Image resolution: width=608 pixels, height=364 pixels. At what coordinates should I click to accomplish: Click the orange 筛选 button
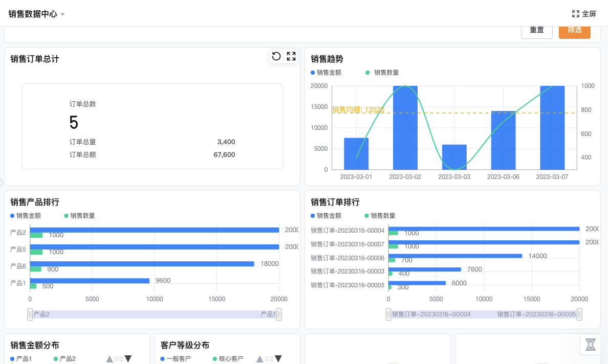point(575,31)
